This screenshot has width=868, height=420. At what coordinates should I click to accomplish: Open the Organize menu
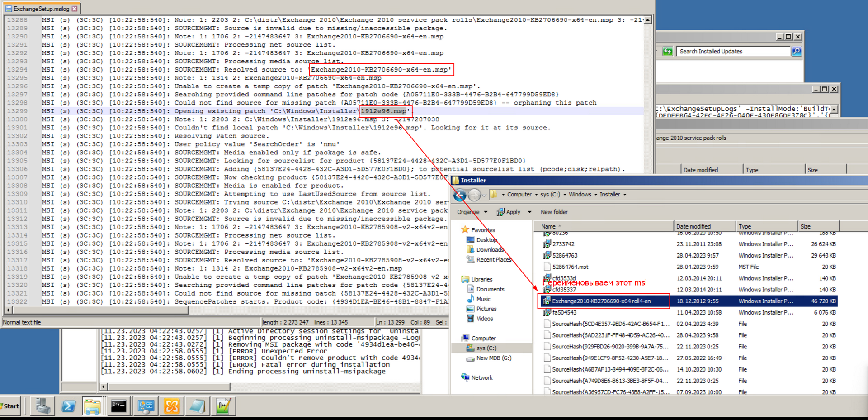click(472, 212)
